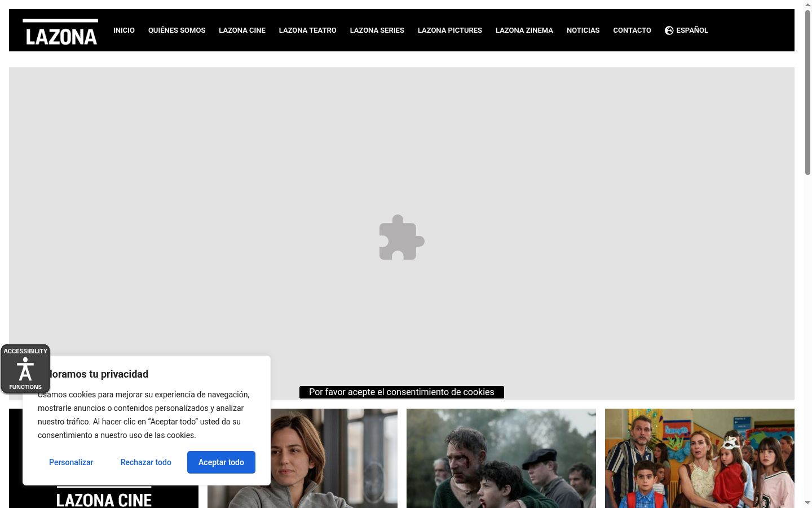Click the privacy heading in cookie banner
The width and height of the screenshot is (812, 508).
coord(99,374)
